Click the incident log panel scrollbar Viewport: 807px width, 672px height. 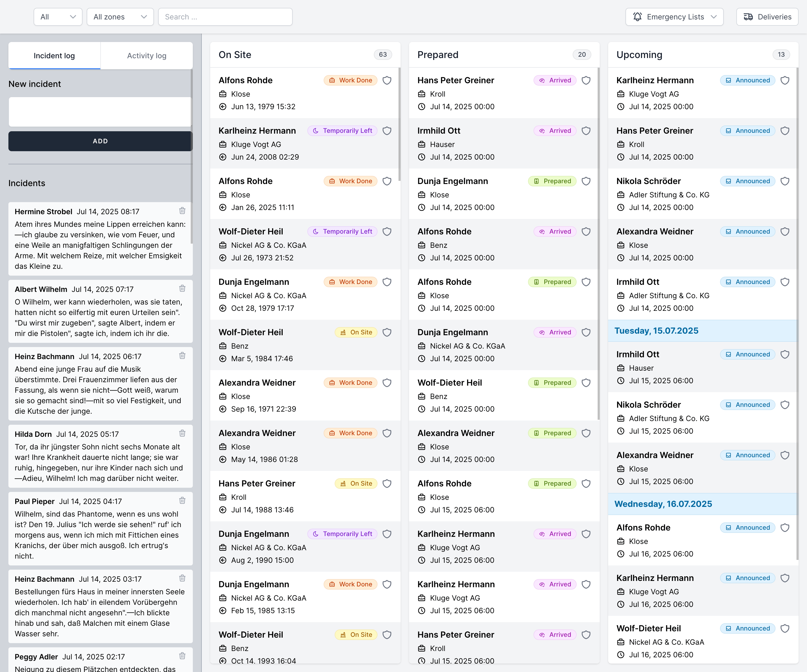(192, 156)
